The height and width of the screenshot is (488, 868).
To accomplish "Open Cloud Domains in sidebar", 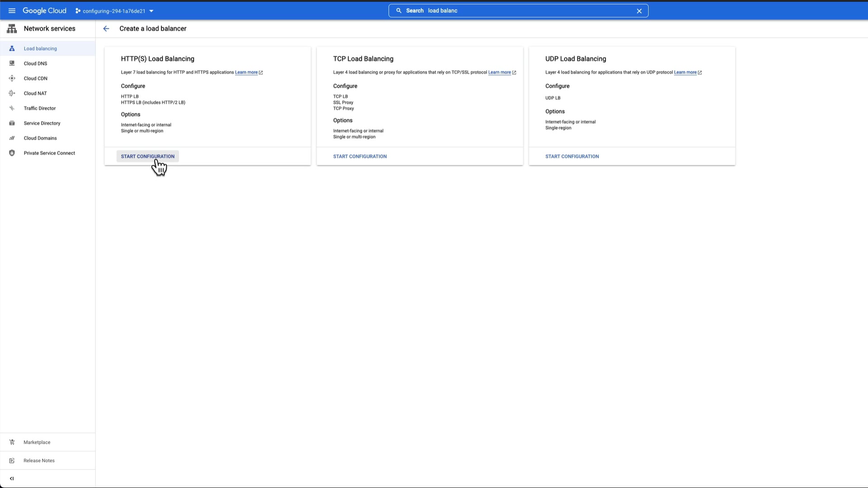I will click(40, 138).
